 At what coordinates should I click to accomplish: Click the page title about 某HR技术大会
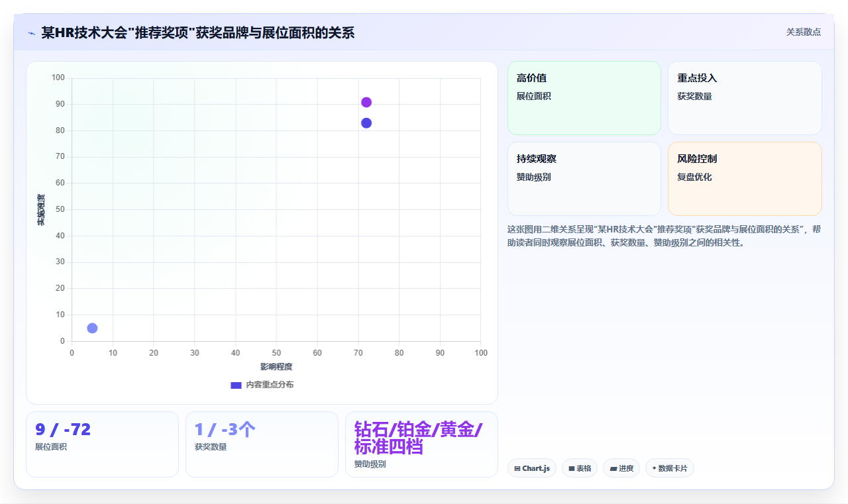pyautogui.click(x=198, y=32)
